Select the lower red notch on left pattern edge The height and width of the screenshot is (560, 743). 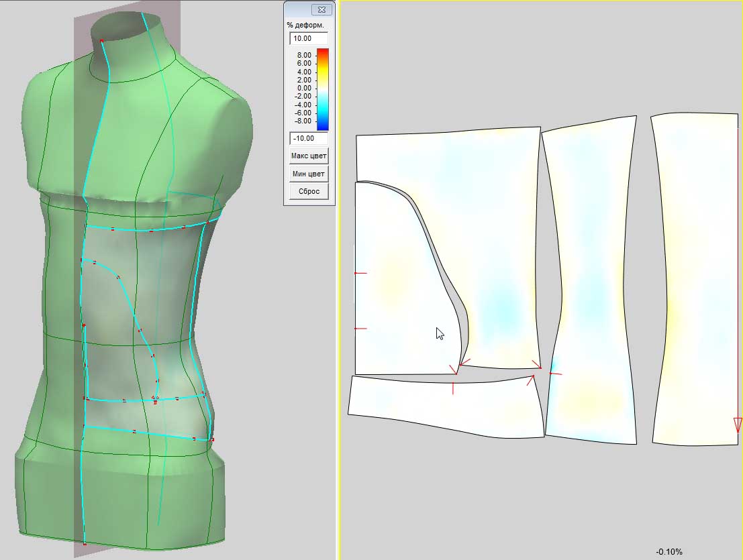pyautogui.click(x=360, y=329)
